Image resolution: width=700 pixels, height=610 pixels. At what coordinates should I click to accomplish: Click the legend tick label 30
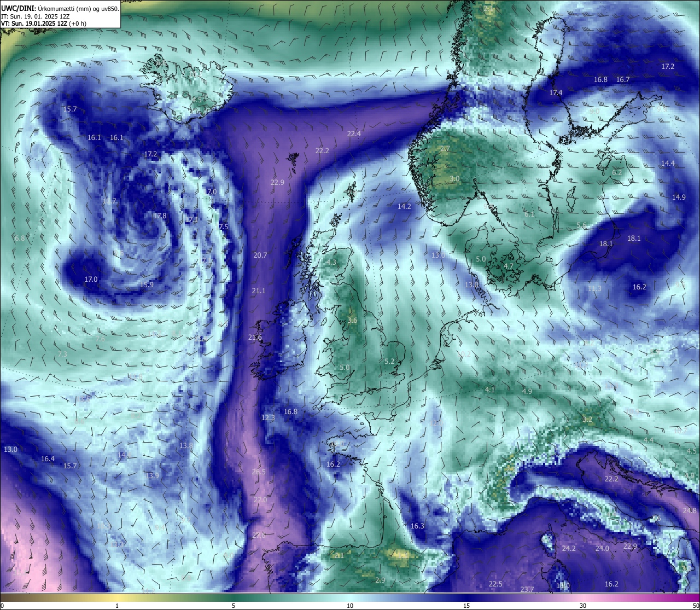583,605
